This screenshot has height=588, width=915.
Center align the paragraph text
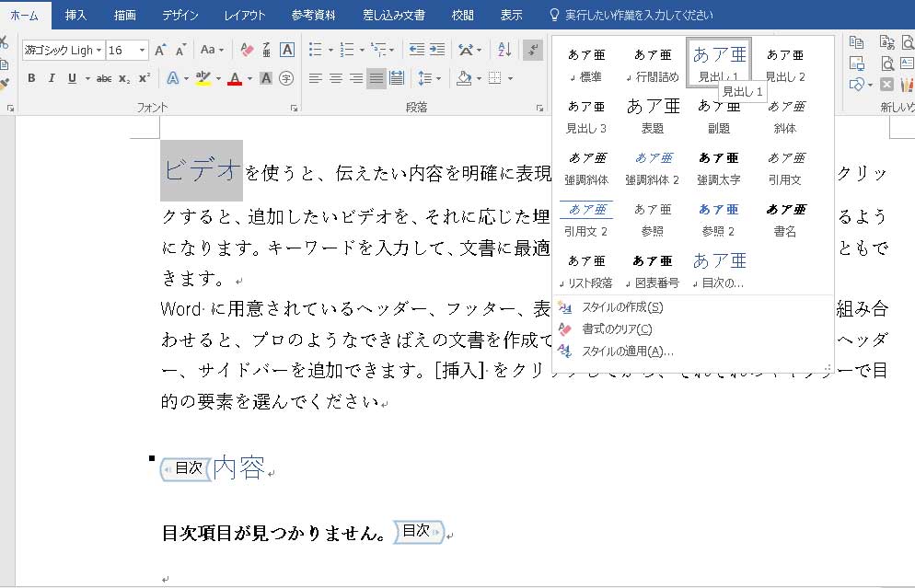pos(336,78)
